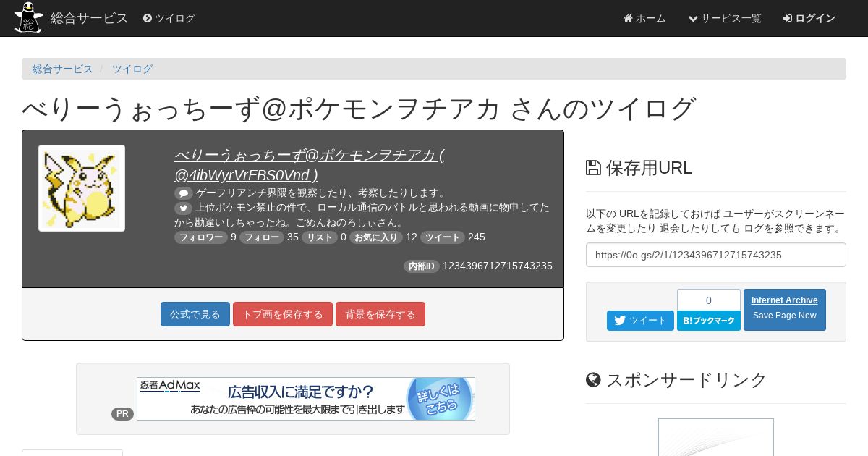Click 背景を保存する button

click(x=380, y=314)
